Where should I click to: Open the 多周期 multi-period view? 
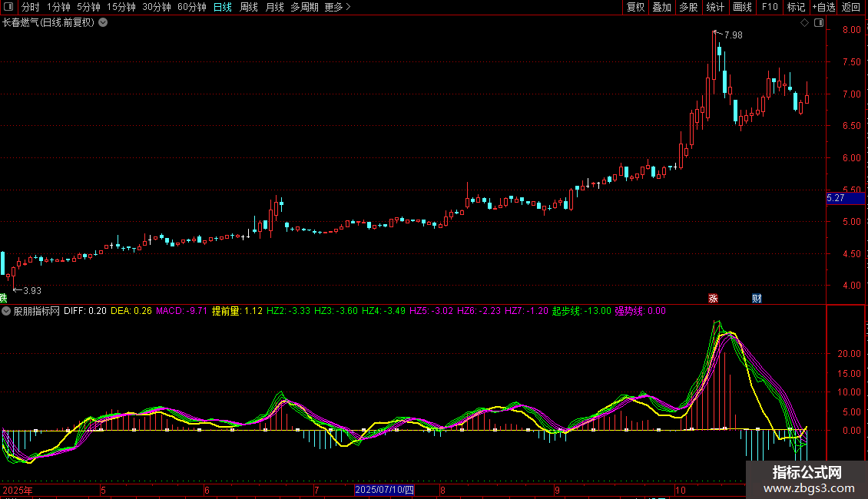click(x=304, y=7)
